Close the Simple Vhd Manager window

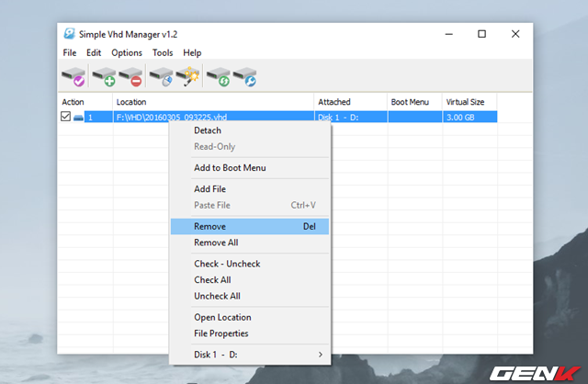[x=515, y=34]
